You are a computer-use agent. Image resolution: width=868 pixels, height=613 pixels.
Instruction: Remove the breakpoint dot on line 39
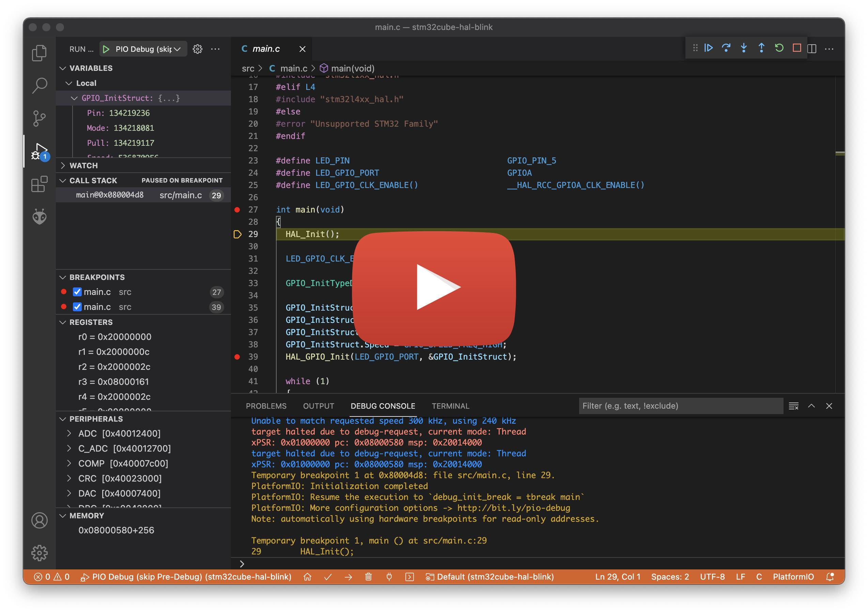237,357
